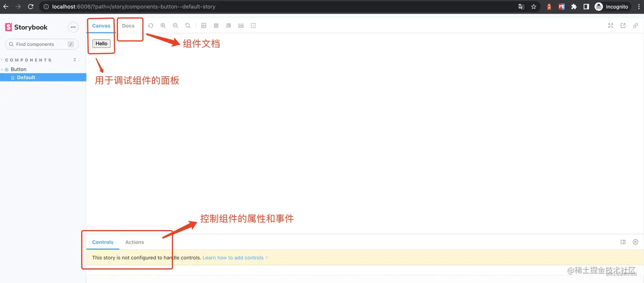This screenshot has height=283, width=644.
Task: Open the Storybook ellipsis menu button
Action: (x=73, y=27)
